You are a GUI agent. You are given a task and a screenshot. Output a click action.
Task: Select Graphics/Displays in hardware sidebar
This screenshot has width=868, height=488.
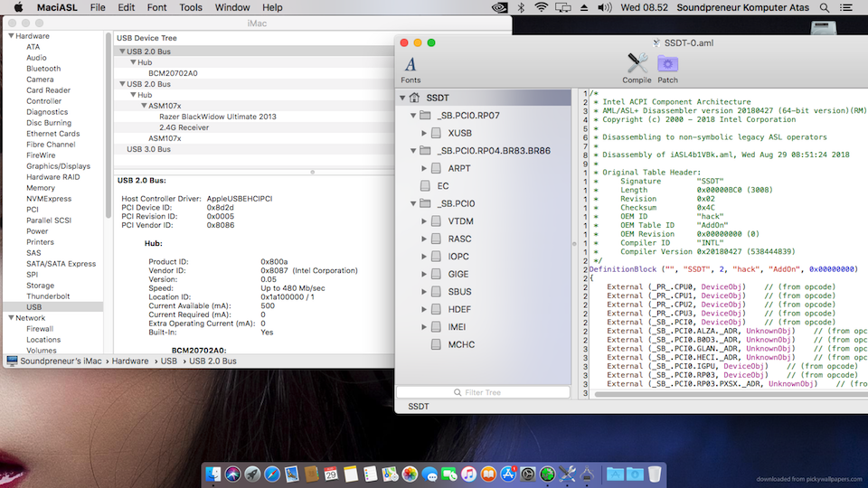[x=58, y=166]
